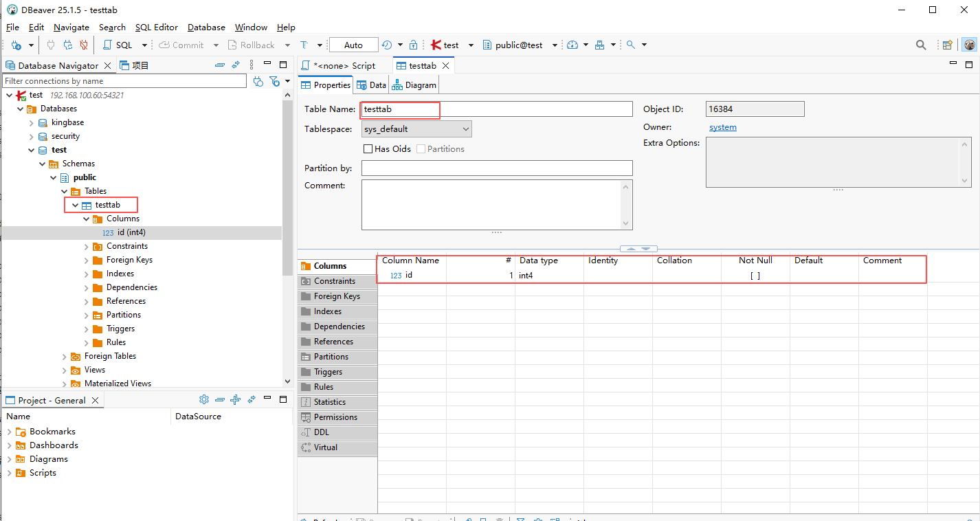Switch to the Diagram tab

(414, 85)
